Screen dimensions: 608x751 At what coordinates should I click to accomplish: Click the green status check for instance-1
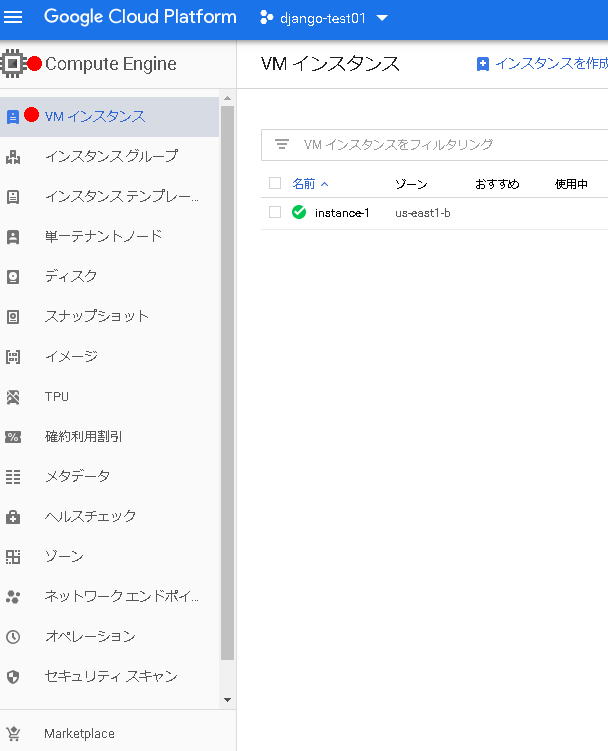coord(299,212)
